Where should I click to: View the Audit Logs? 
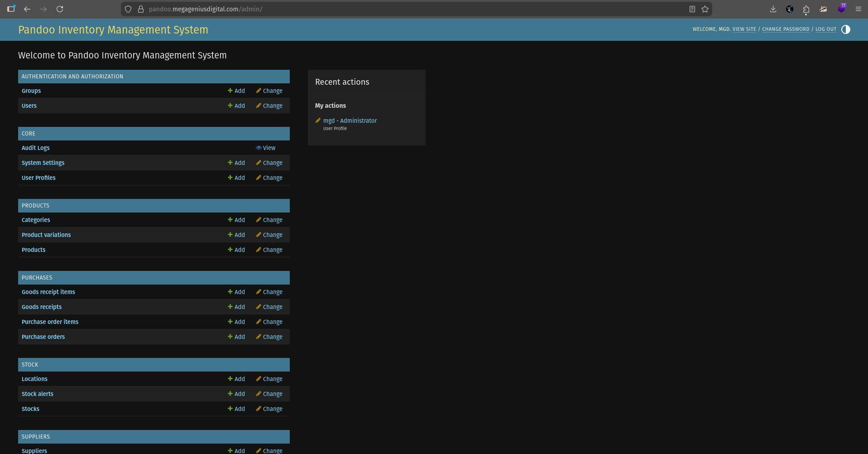(266, 148)
